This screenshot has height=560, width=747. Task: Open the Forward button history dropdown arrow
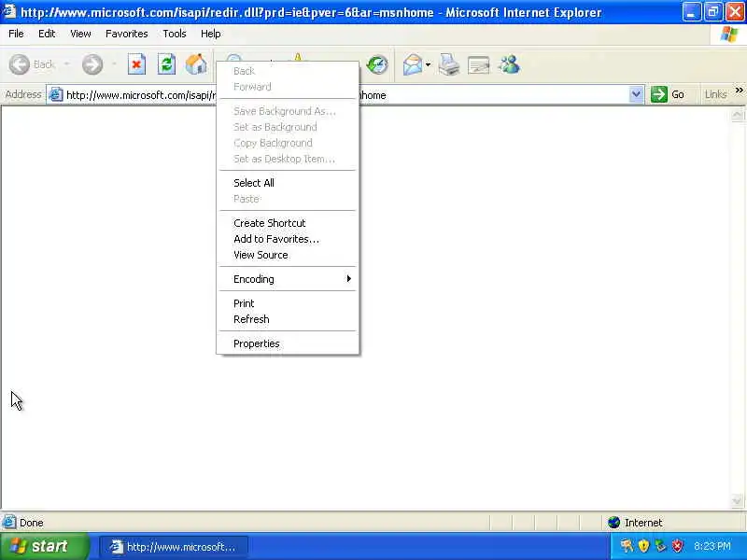coord(114,64)
